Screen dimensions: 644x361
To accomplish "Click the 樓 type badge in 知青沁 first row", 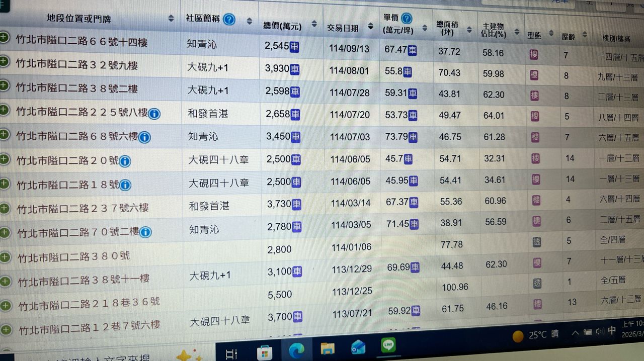I will pyautogui.click(x=534, y=54).
